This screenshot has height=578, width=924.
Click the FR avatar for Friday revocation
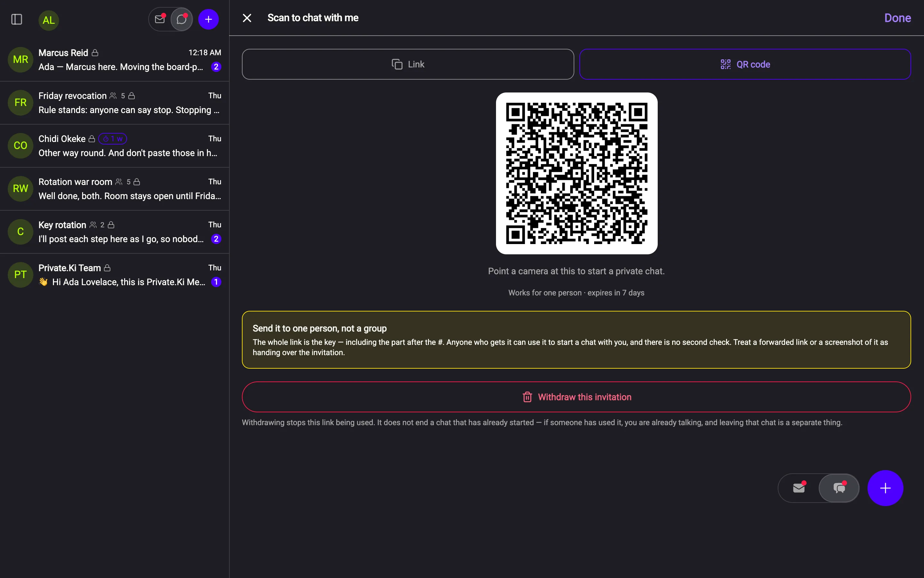(21, 102)
